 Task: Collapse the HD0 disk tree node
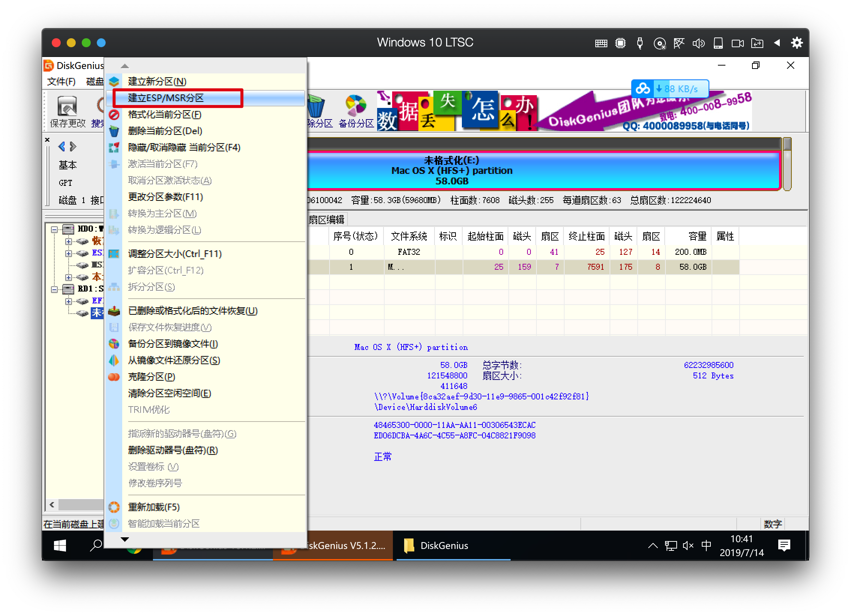pos(55,229)
